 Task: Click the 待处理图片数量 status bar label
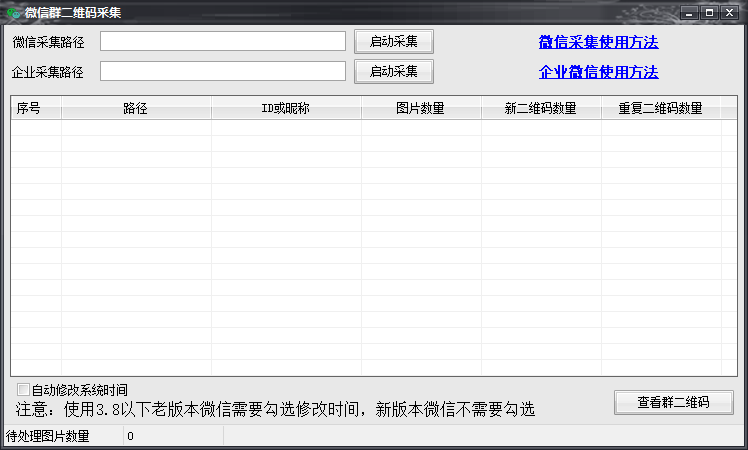tap(48, 436)
